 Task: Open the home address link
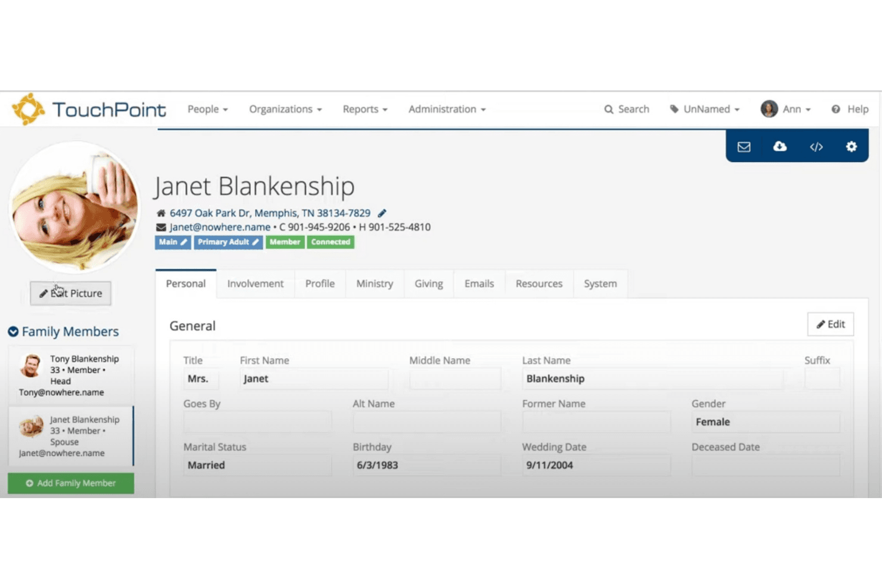point(270,213)
